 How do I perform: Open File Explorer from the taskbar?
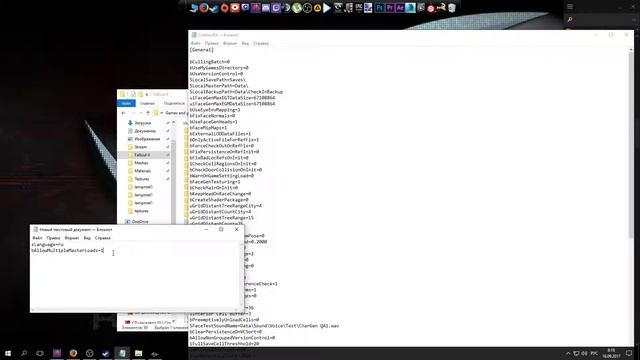(138, 353)
